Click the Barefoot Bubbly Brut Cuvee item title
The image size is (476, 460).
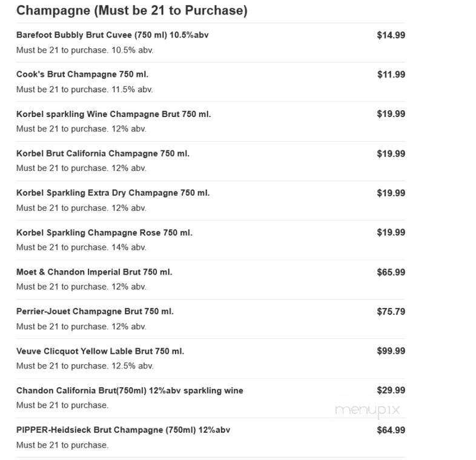tap(113, 35)
